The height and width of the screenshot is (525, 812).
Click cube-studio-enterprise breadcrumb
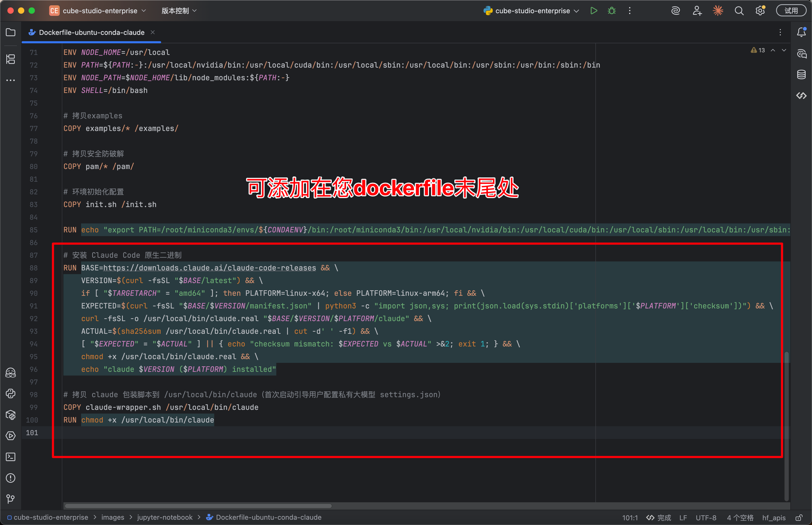tap(48, 518)
